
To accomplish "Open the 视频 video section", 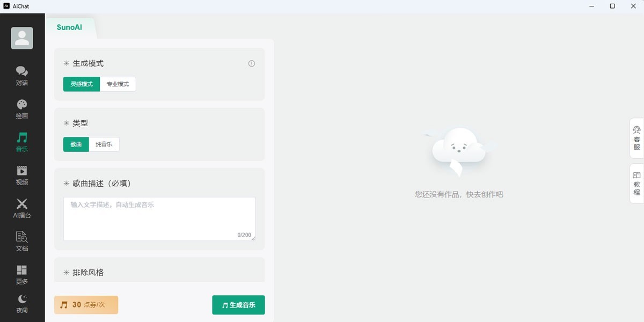I will 22,175.
